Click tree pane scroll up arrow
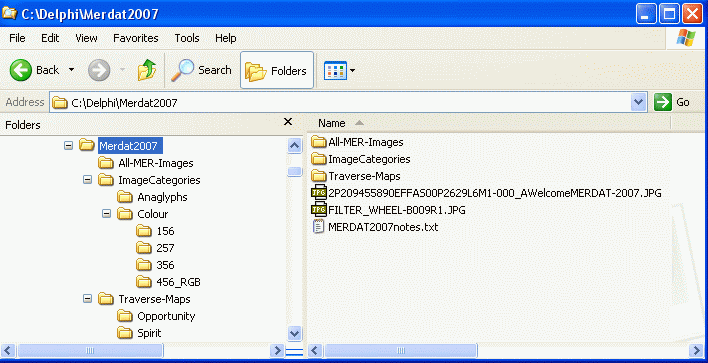The width and height of the screenshot is (708, 363). pyautogui.click(x=294, y=145)
